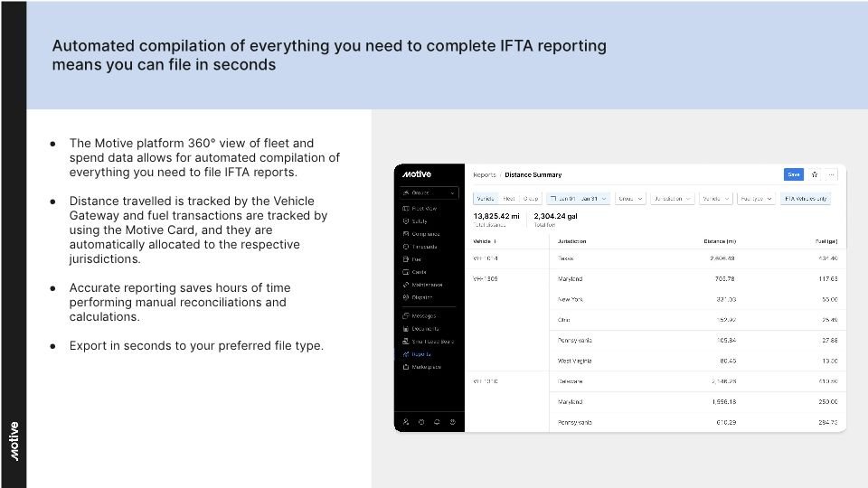Toggle the IFTA vehicles only filter
The height and width of the screenshot is (488, 868).
(x=806, y=199)
